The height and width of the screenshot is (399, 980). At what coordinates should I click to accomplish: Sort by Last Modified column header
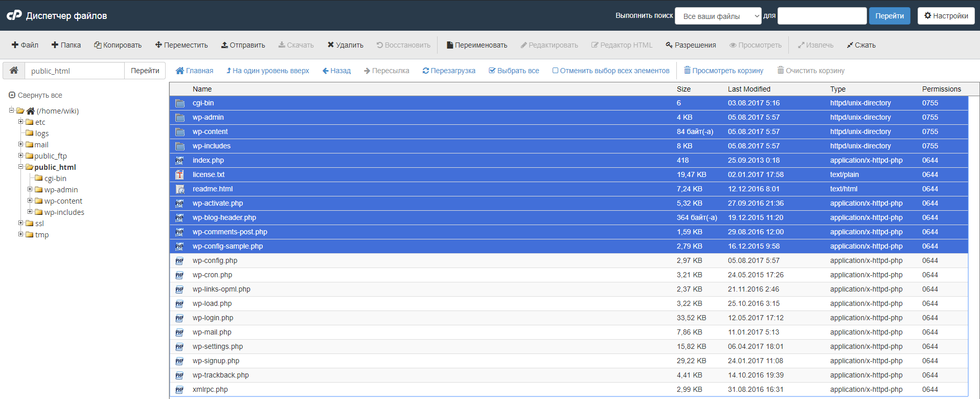pyautogui.click(x=749, y=89)
